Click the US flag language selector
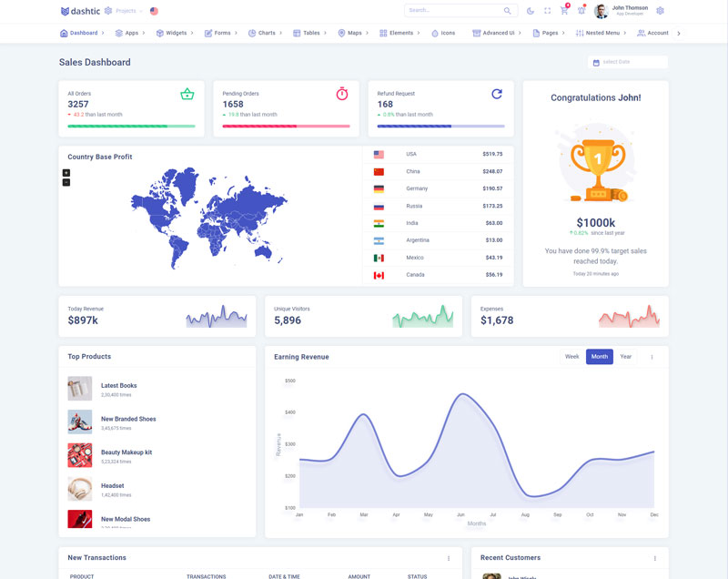Viewport: 728px width, 579px height. point(154,11)
